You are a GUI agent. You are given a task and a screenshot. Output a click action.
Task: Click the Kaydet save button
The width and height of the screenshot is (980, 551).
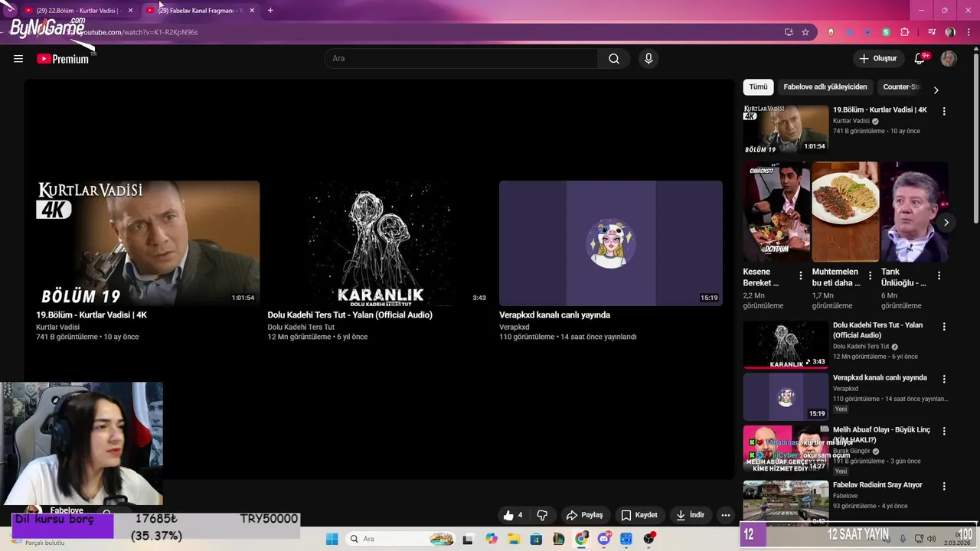[639, 515]
